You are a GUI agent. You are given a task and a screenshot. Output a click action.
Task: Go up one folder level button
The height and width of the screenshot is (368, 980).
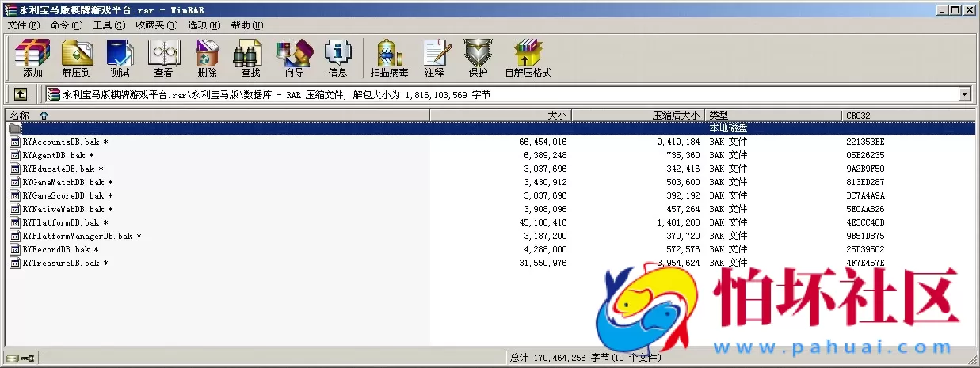coord(21,94)
